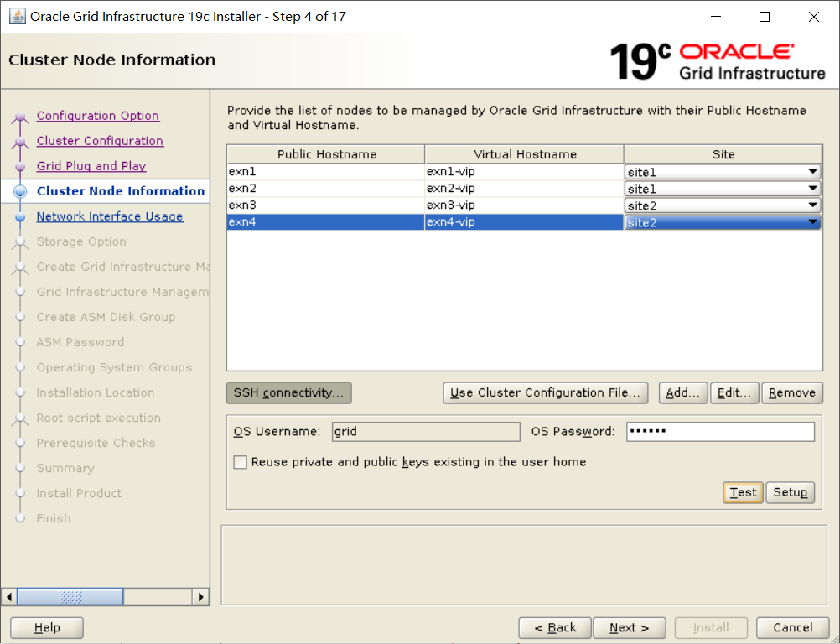Close the installer window
Viewport: 840px width, 644px height.
click(814, 17)
